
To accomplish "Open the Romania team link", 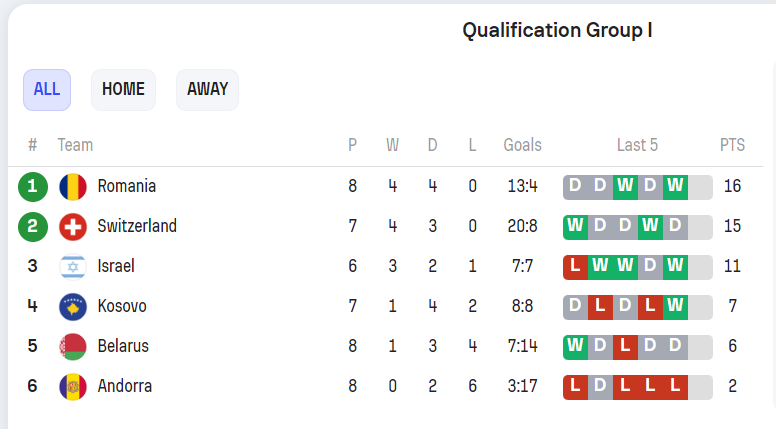I will click(x=127, y=186).
